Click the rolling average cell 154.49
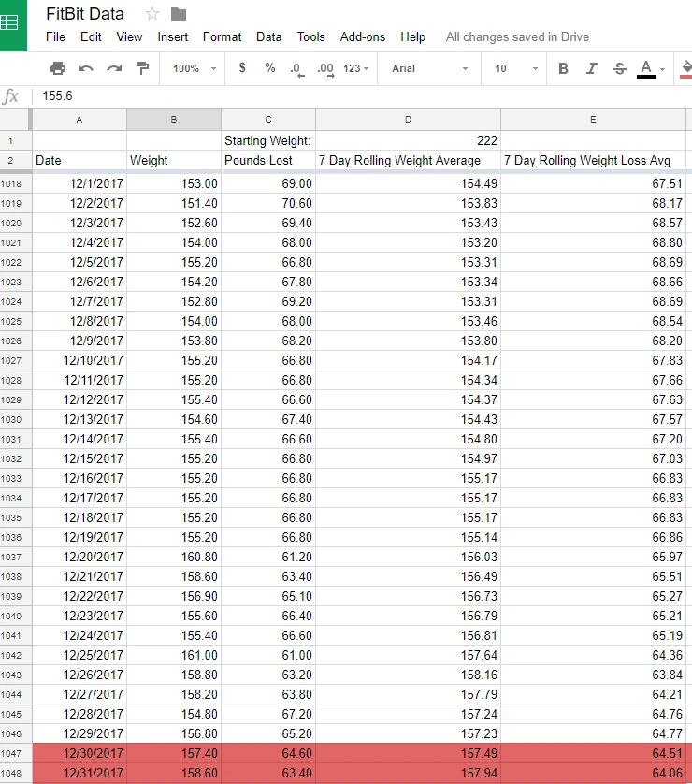 409,184
